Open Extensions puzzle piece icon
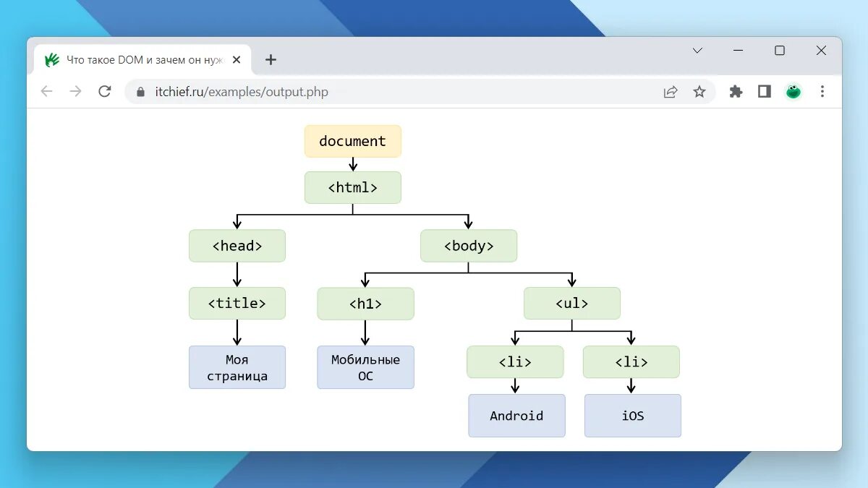868x488 pixels. click(x=736, y=92)
